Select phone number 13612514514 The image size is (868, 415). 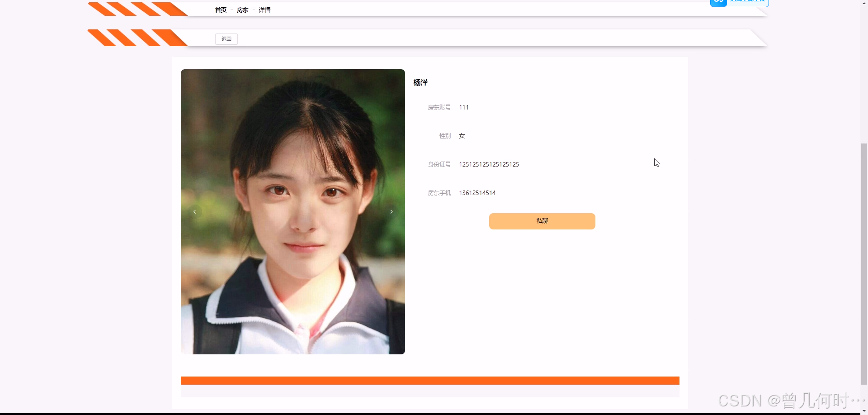pos(477,193)
